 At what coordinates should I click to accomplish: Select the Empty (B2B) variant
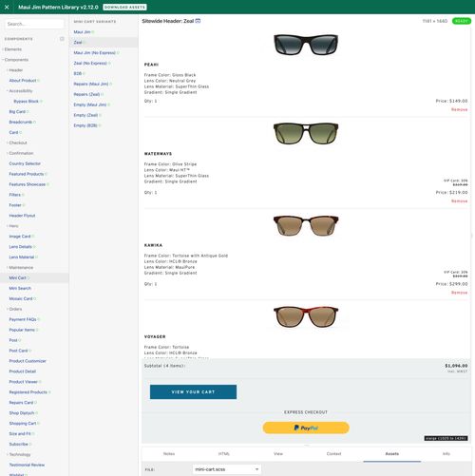pos(85,125)
